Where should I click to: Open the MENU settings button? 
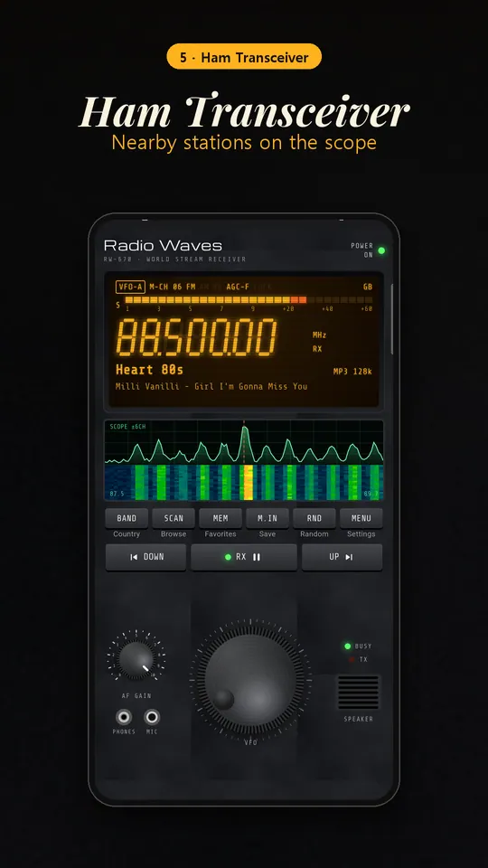(361, 518)
